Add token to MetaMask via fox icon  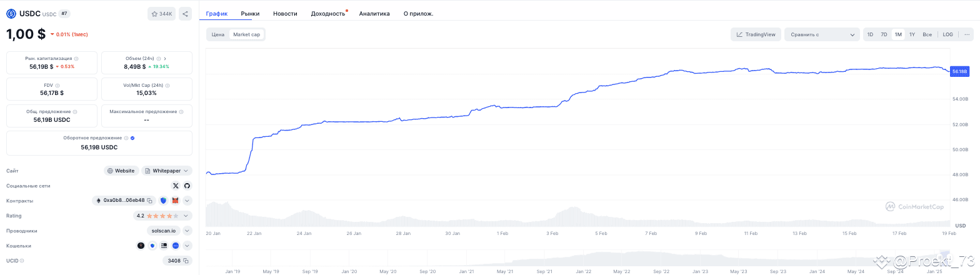176,201
